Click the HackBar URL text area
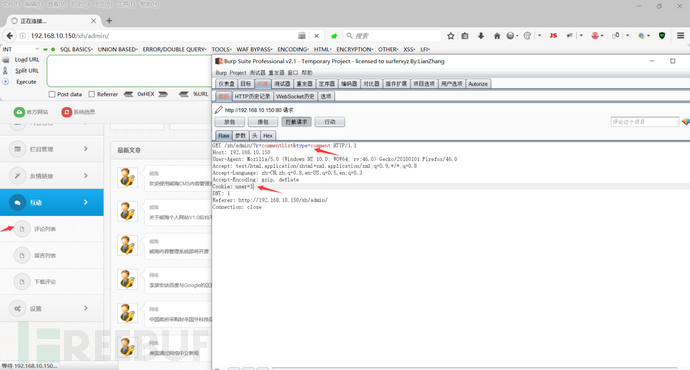Image resolution: width=690 pixels, height=370 pixels. tap(129, 71)
